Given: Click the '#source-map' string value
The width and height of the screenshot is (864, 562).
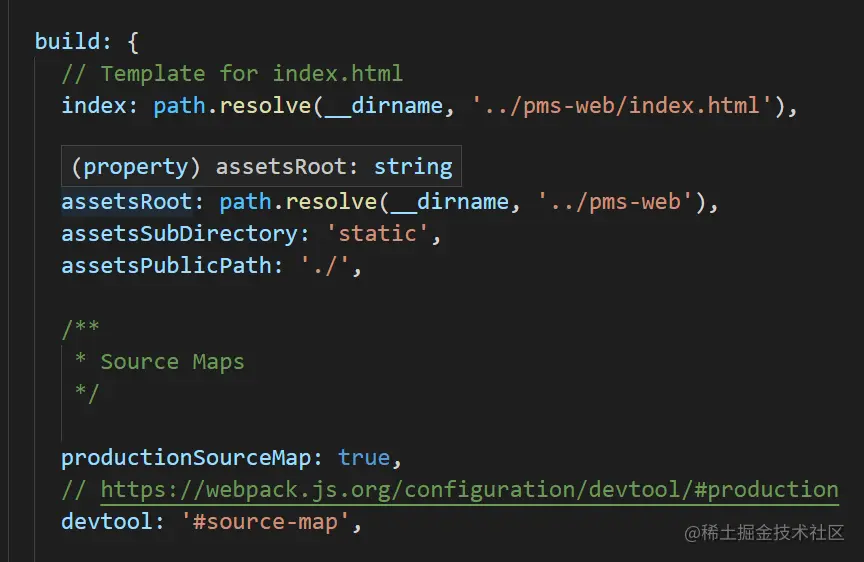Looking at the screenshot, I should (x=266, y=522).
